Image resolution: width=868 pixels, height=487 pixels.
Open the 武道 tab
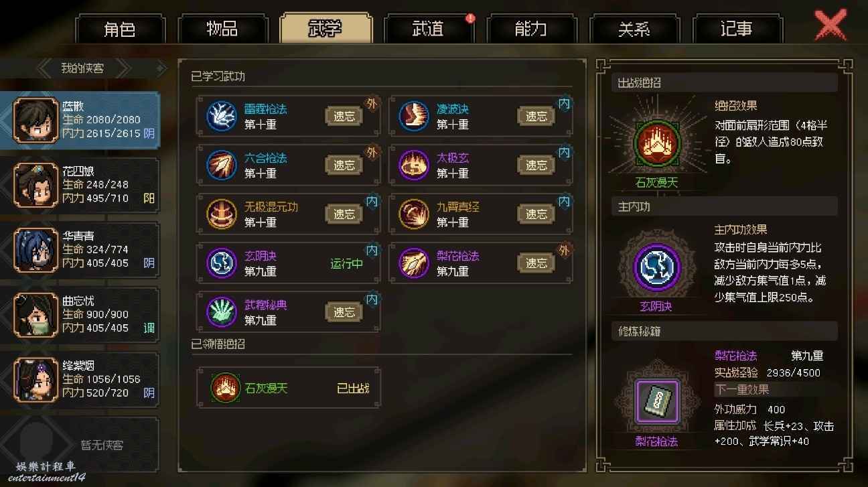(428, 29)
